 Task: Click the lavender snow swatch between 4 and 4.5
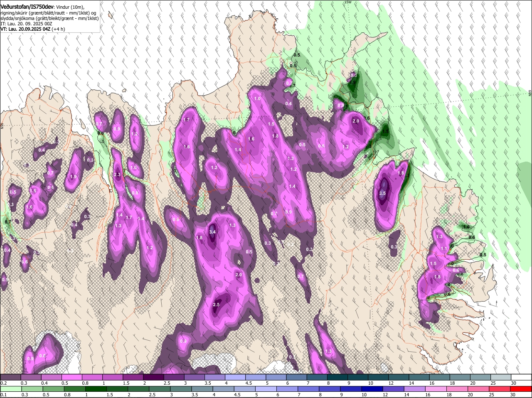coord(234,377)
